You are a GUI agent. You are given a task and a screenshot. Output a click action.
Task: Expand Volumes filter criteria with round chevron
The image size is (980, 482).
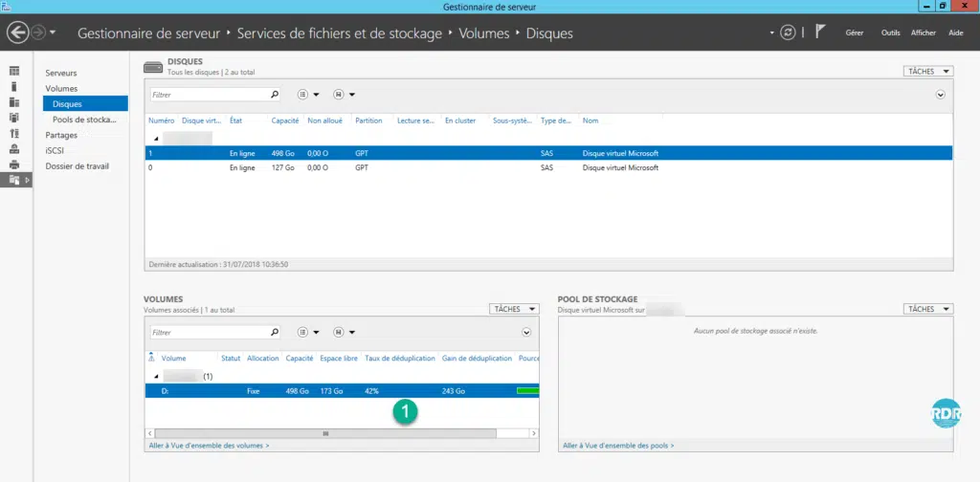click(526, 332)
